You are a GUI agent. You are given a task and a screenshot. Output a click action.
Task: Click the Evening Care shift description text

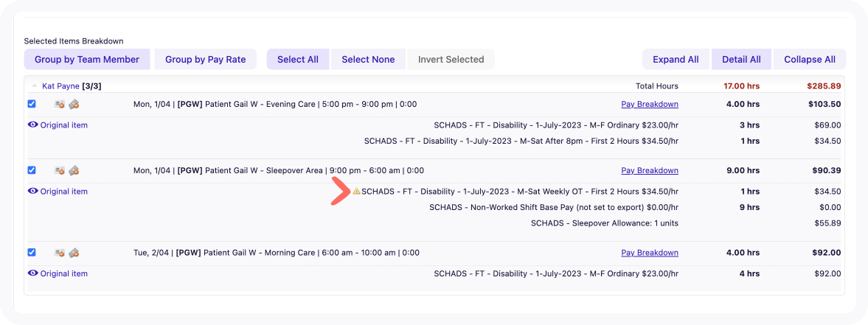click(275, 104)
